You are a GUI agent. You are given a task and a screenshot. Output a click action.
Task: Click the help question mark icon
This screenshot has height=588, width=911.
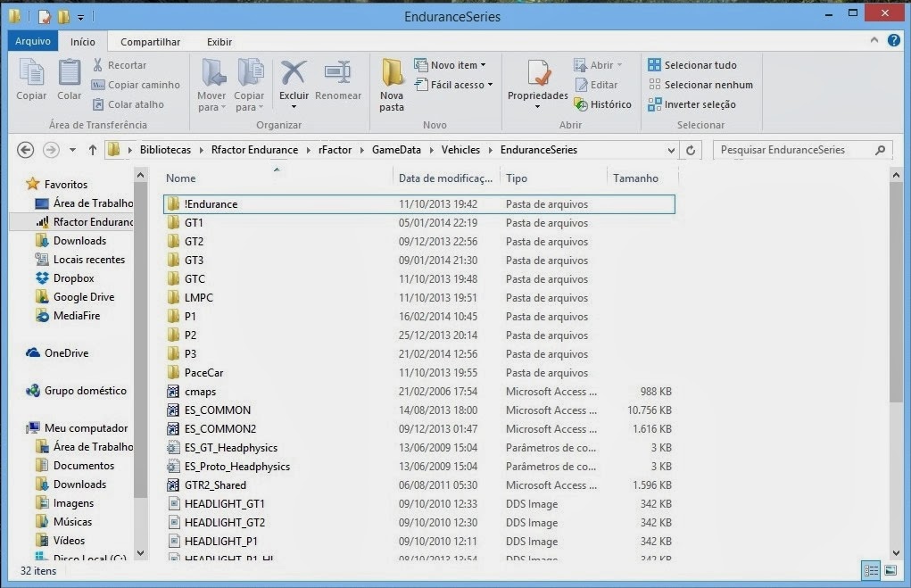click(x=893, y=41)
